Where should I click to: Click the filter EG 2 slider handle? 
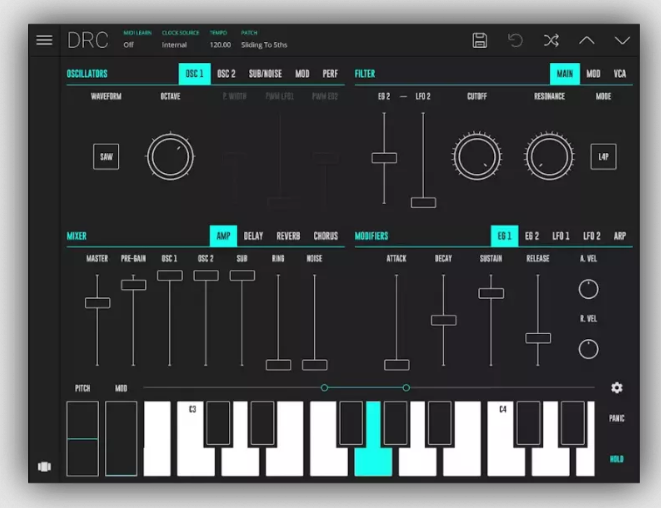[384, 158]
